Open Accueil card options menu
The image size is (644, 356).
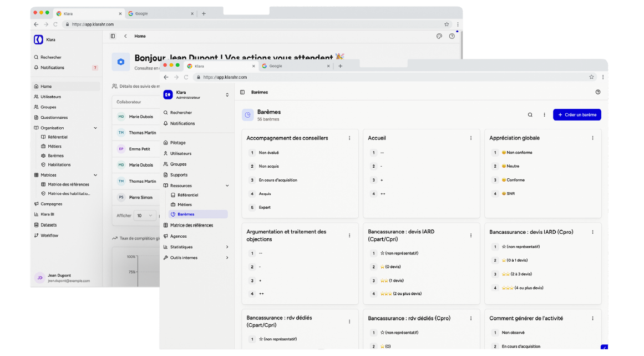coord(471,138)
